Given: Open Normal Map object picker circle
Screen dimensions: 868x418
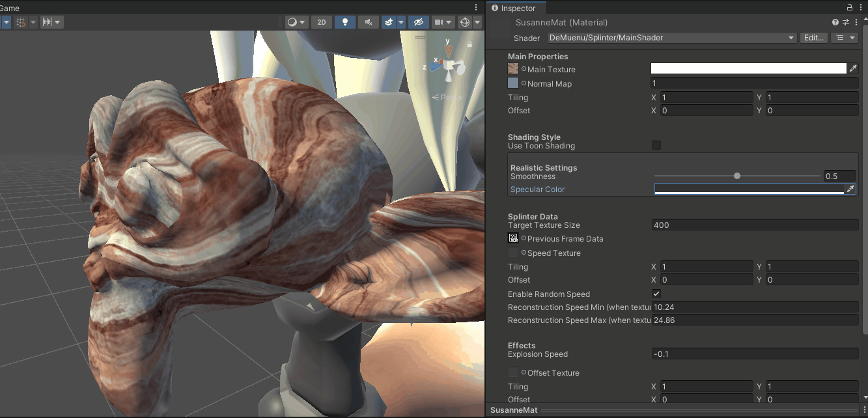Looking at the screenshot, I should (524, 83).
